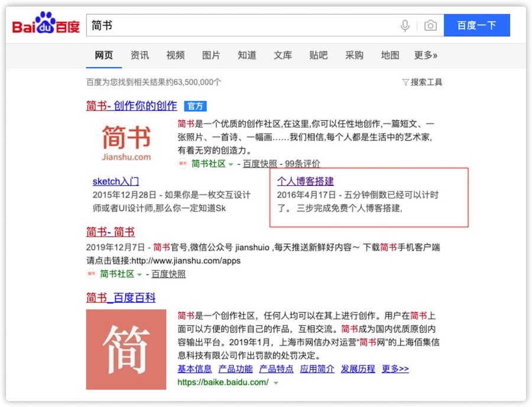Screen dimensions: 532x407
Task: Click the Baidu logo
Action: click(46, 22)
